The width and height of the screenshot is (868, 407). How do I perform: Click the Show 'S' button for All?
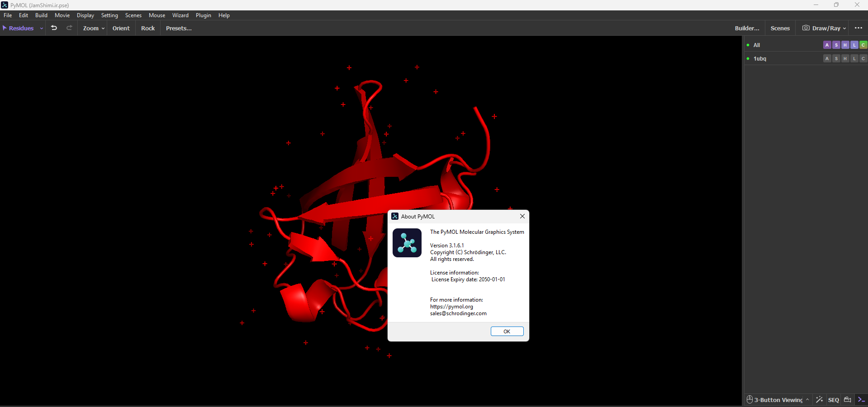836,45
